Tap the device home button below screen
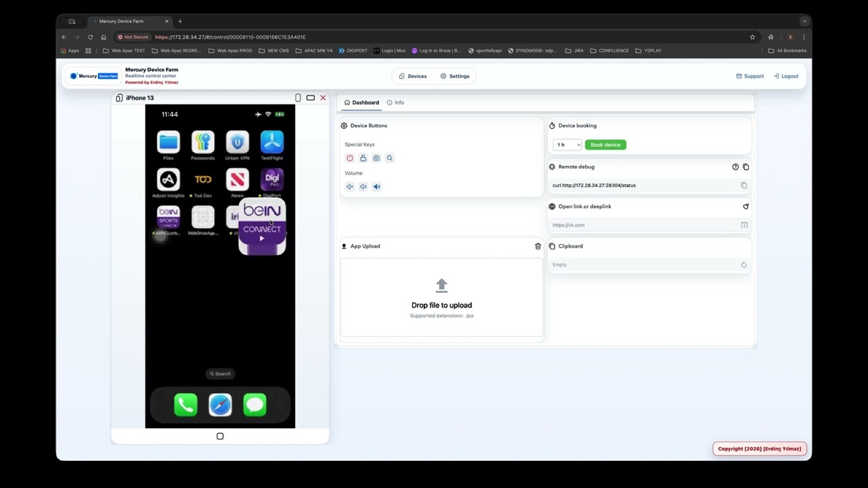 [220, 436]
